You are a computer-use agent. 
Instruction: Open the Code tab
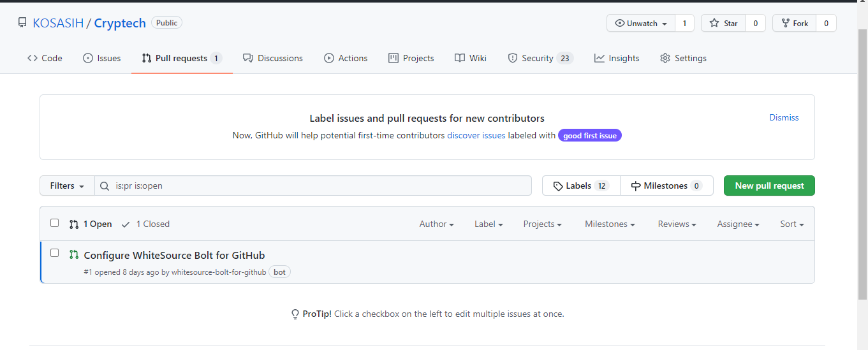(x=45, y=58)
